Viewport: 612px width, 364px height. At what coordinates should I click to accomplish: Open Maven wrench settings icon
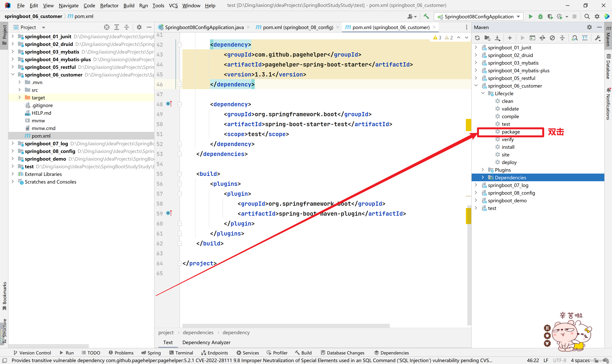point(597,38)
